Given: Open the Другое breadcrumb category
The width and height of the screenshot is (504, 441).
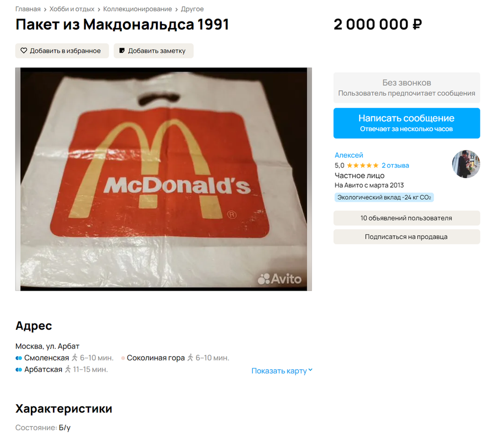Looking at the screenshot, I should click(x=192, y=9).
